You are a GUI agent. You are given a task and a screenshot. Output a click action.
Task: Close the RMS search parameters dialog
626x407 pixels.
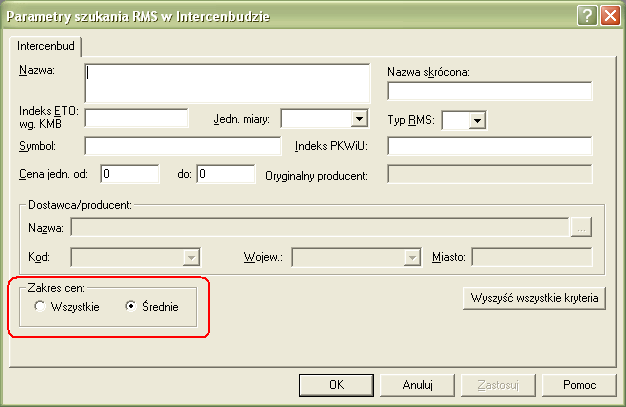tap(608, 15)
